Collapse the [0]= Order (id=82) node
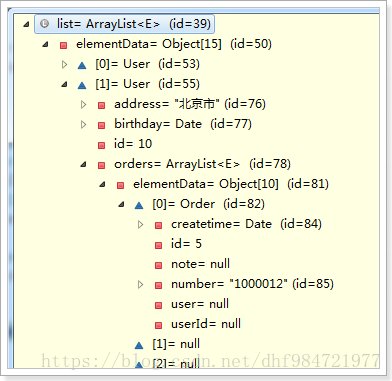 coord(121,204)
